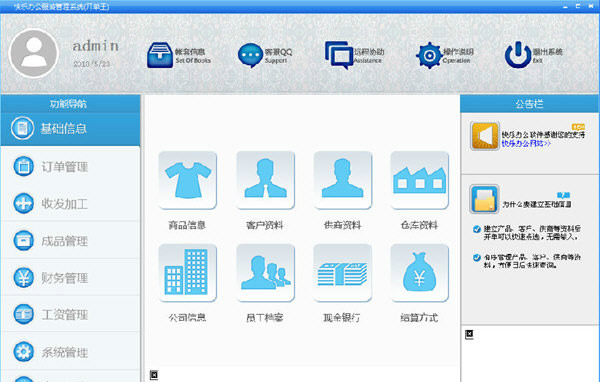Click the admin user avatar

[x=34, y=54]
